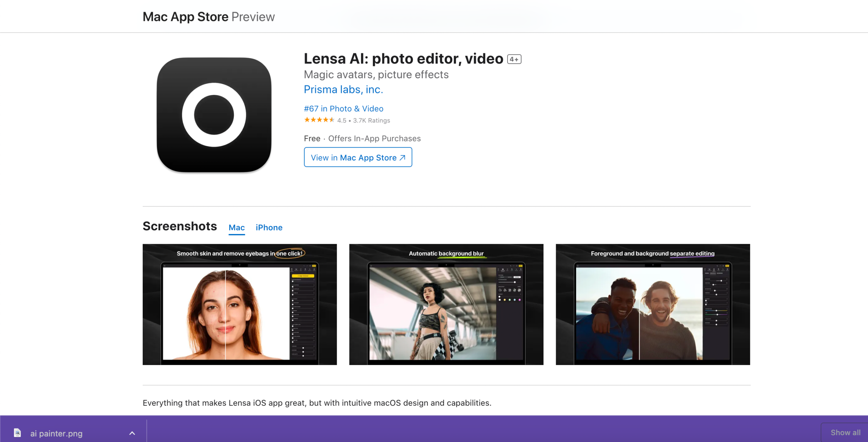Open the Automatic background blur screenshot
This screenshot has width=868, height=442.
click(446, 304)
